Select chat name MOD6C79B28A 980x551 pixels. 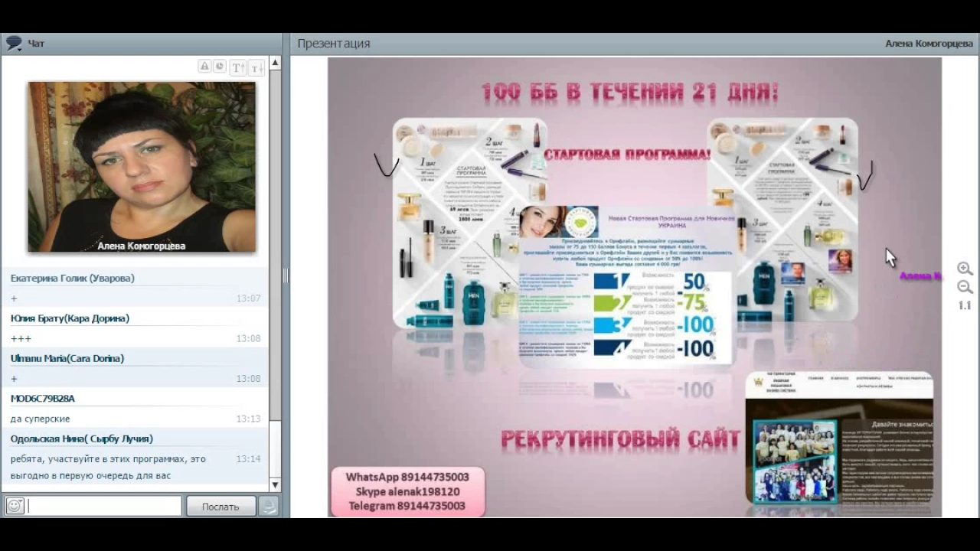pos(43,399)
